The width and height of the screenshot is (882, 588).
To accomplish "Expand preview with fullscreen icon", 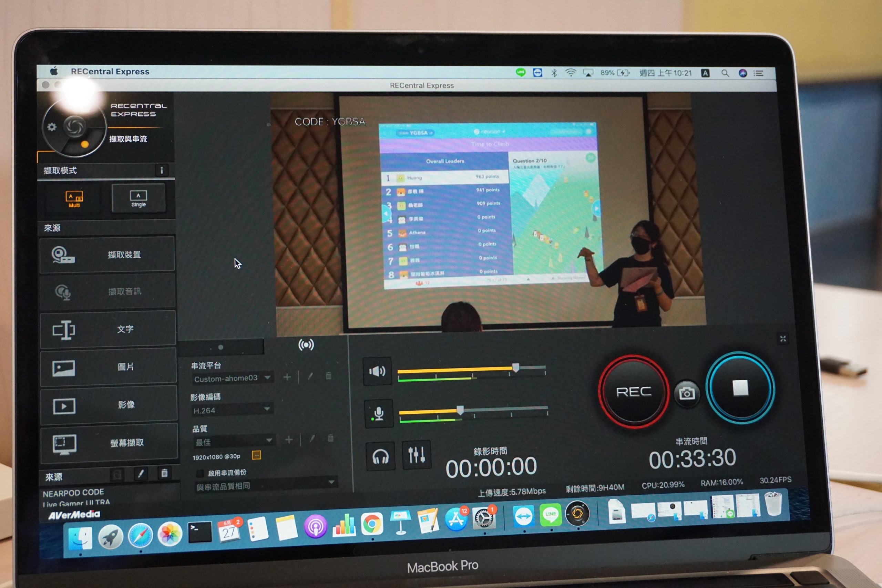I will click(783, 339).
